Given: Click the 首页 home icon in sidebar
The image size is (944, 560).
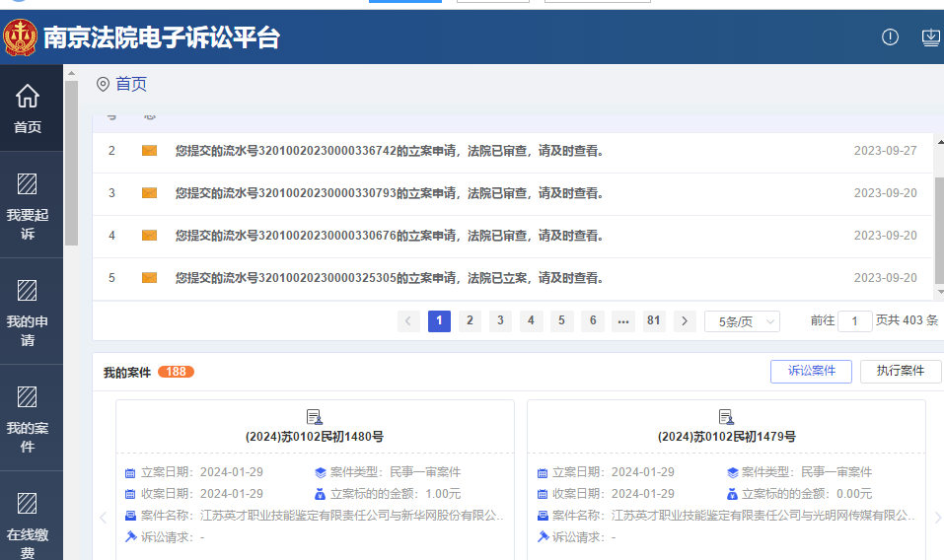Looking at the screenshot, I should 28,97.
